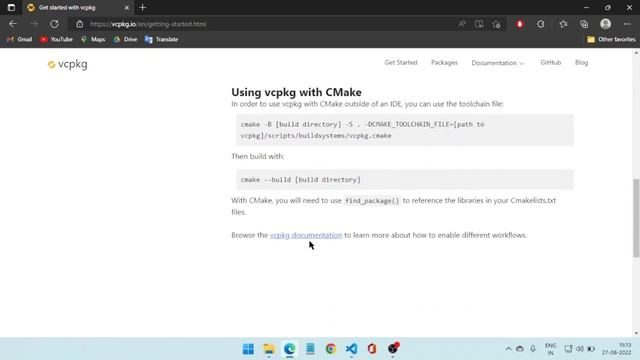Open Packages nav item
The width and height of the screenshot is (640, 360).
click(x=444, y=62)
